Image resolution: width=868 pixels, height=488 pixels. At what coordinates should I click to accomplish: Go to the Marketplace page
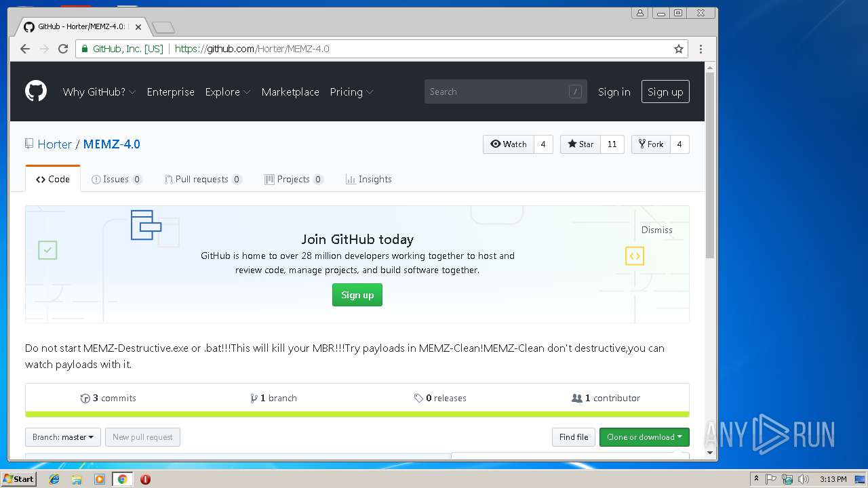pyautogui.click(x=290, y=91)
